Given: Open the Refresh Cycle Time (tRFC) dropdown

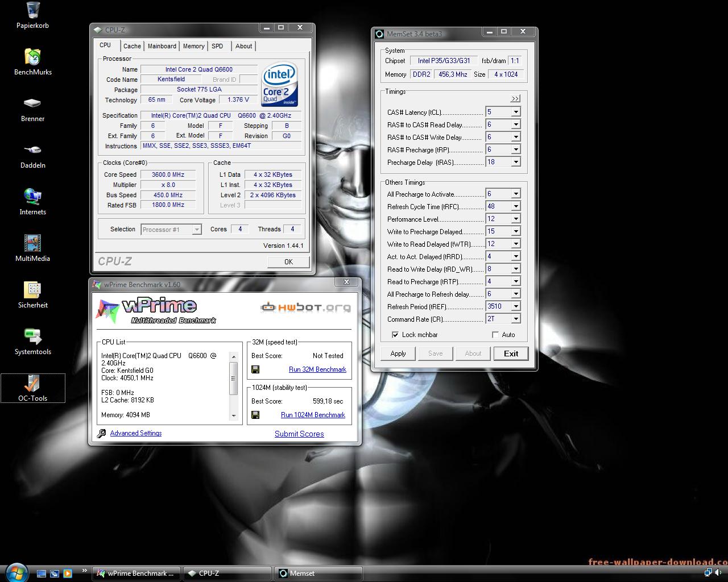Looking at the screenshot, I should point(515,206).
